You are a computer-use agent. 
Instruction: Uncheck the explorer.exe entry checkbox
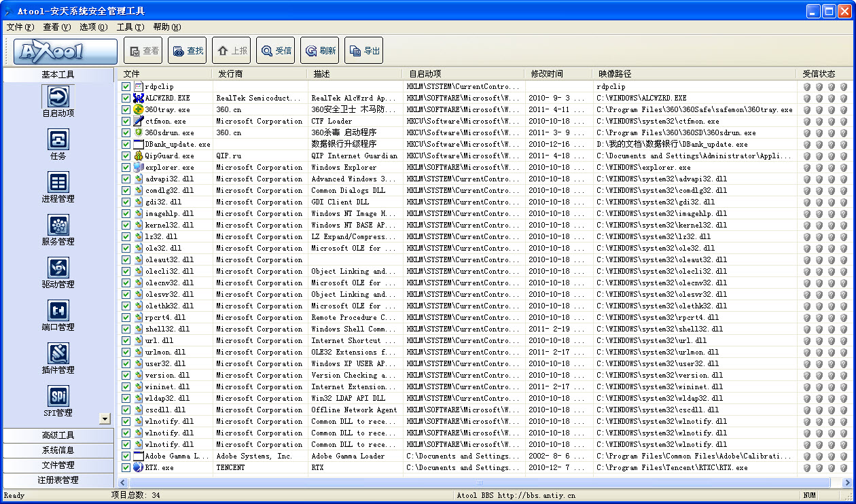pos(126,167)
